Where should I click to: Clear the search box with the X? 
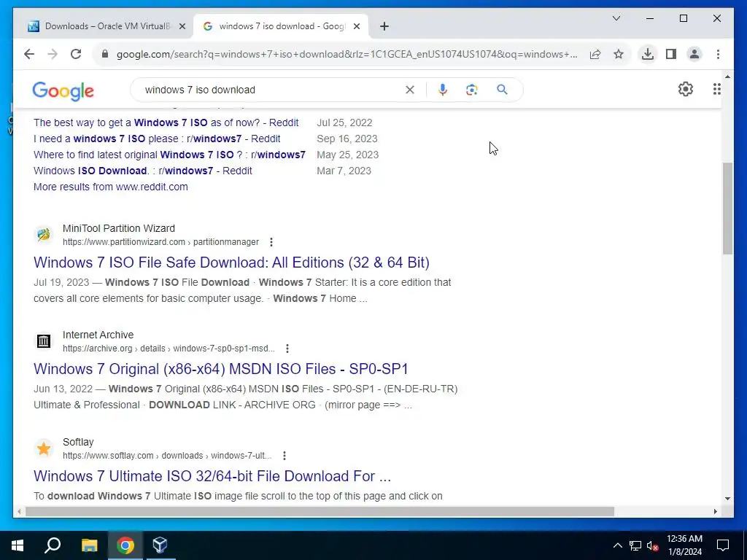click(410, 90)
